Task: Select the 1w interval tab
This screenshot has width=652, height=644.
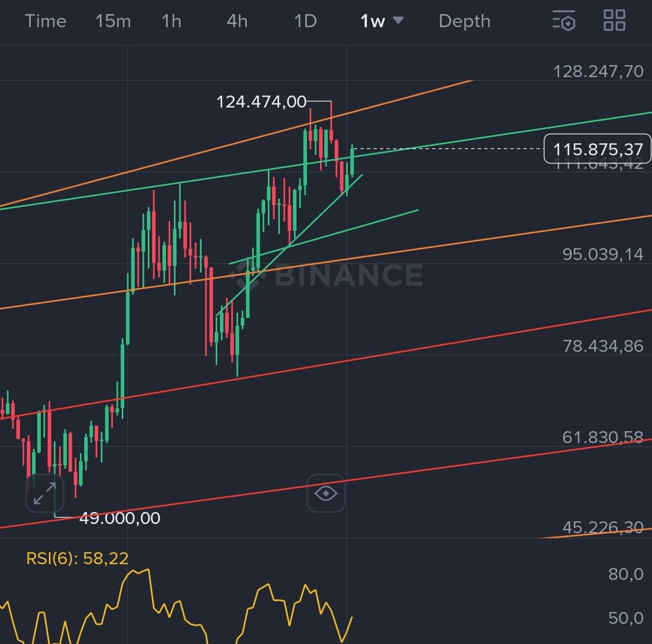Action: click(x=373, y=21)
